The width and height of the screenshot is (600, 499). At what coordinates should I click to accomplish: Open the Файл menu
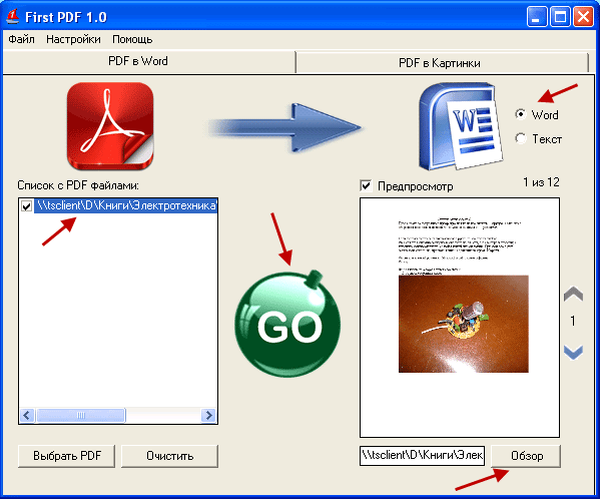pyautogui.click(x=21, y=40)
